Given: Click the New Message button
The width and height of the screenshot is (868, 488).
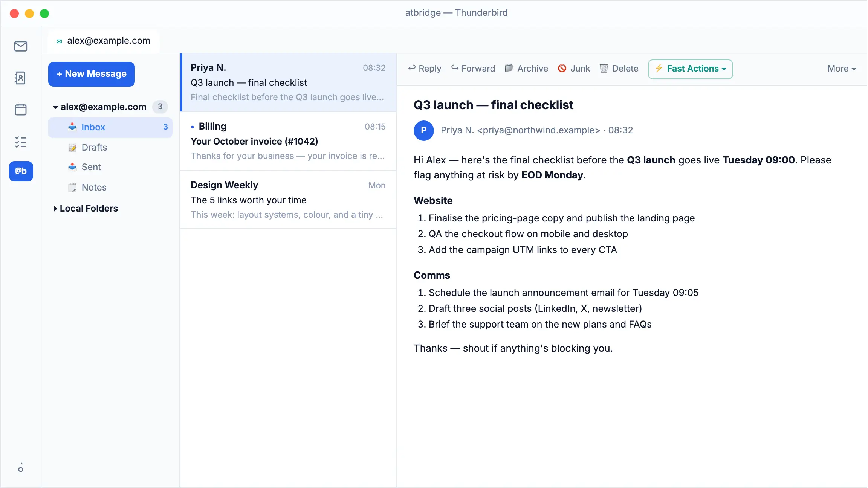Looking at the screenshot, I should [x=92, y=74].
